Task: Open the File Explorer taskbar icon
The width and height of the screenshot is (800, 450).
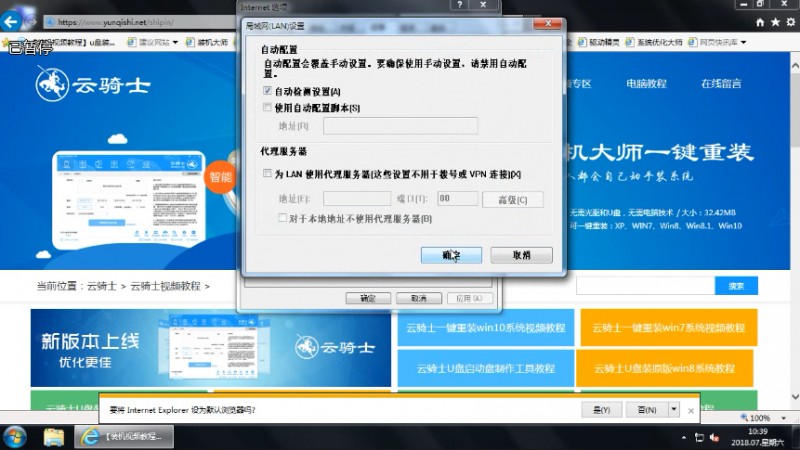Action: click(x=54, y=437)
